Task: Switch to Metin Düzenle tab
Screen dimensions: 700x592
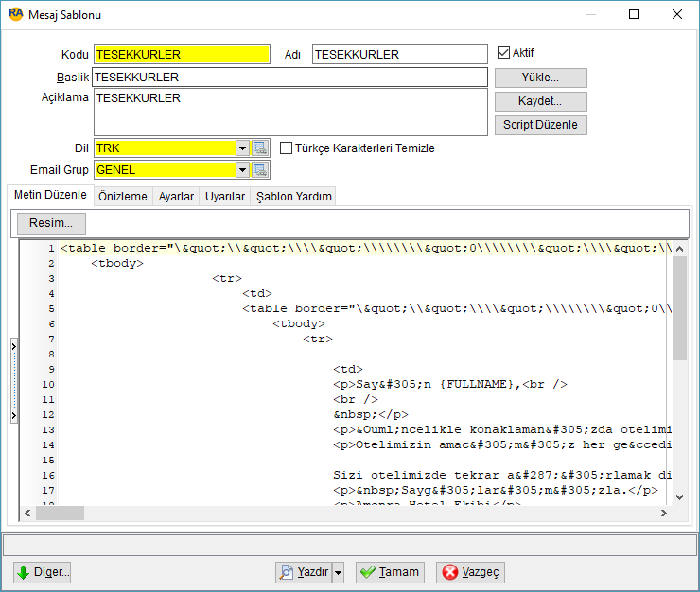Action: coord(50,195)
